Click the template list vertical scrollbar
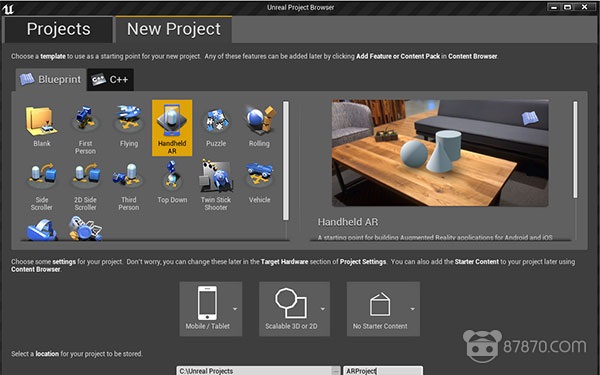The width and height of the screenshot is (600, 375). (x=286, y=161)
